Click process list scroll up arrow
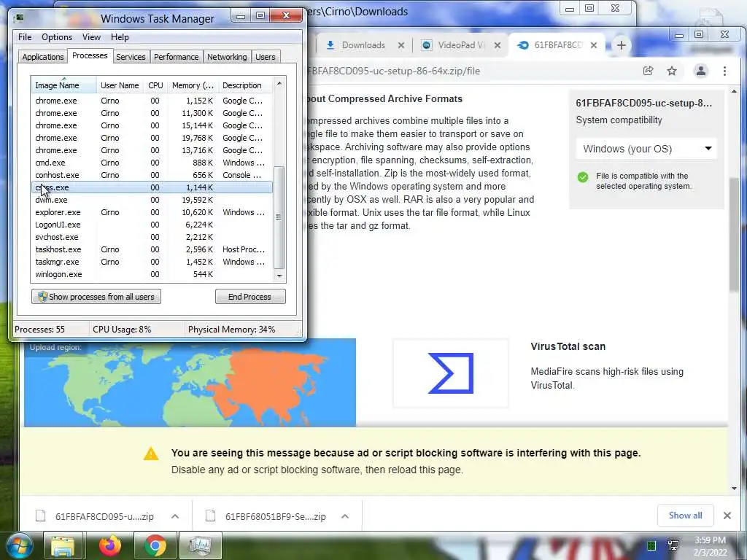The width and height of the screenshot is (747, 560). 279,83
